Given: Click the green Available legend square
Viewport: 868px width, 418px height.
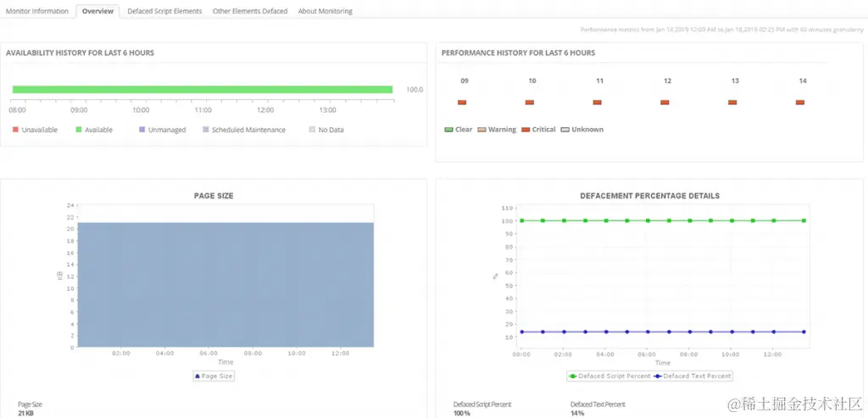Looking at the screenshot, I should 79,130.
